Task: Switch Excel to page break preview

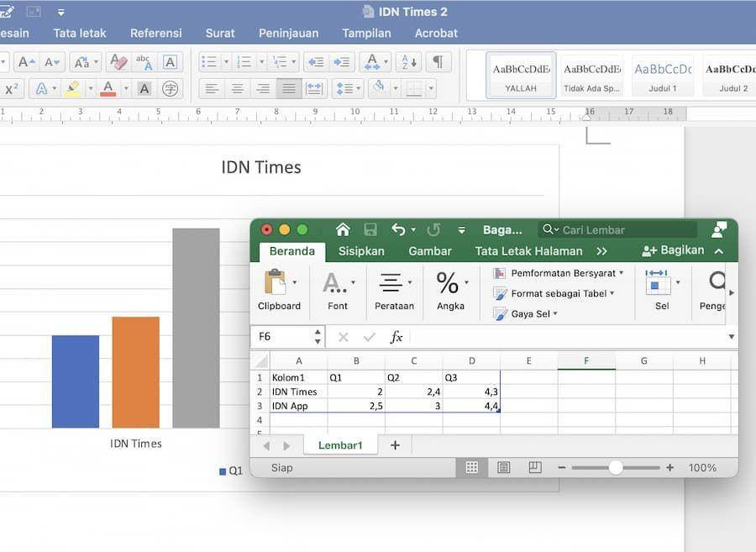Action: pyautogui.click(x=535, y=467)
